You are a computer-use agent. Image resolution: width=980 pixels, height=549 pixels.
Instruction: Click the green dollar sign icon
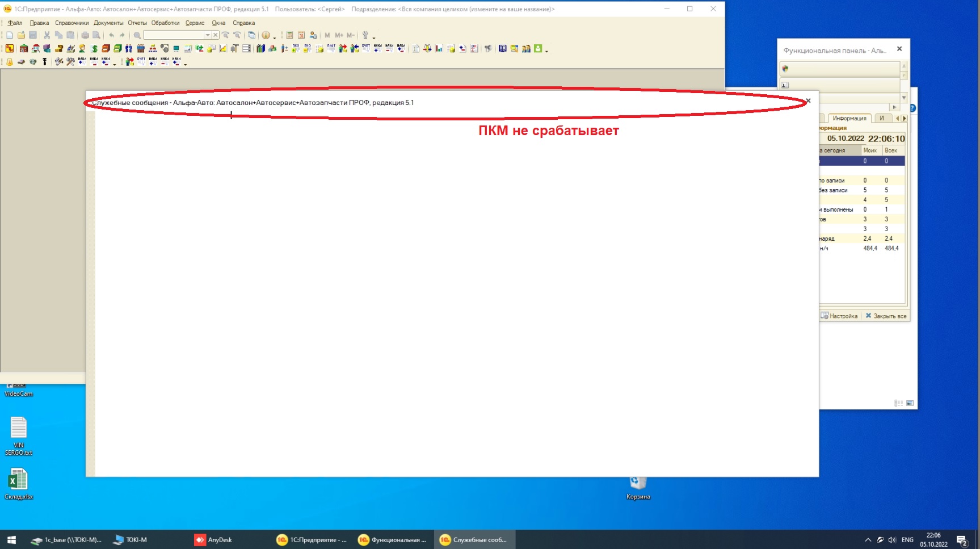pyautogui.click(x=94, y=49)
